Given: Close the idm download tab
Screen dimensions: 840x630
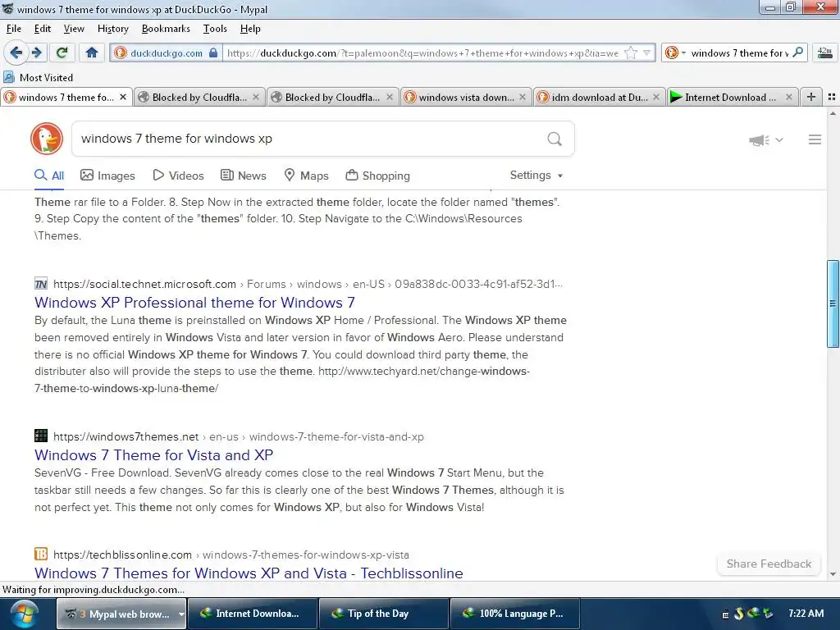Looking at the screenshot, I should pos(655,97).
